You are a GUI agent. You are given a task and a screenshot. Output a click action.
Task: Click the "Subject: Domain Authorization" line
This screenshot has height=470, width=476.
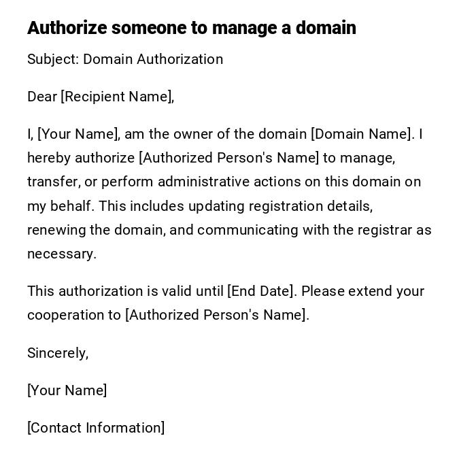125,59
